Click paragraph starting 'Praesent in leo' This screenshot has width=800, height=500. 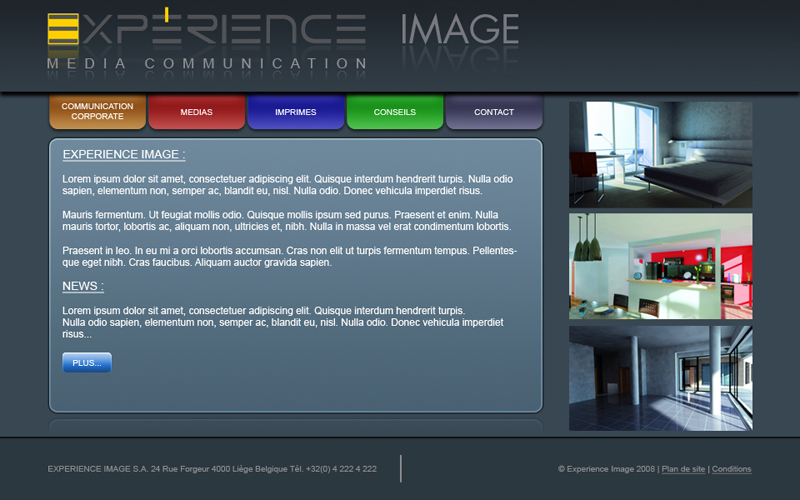289,257
